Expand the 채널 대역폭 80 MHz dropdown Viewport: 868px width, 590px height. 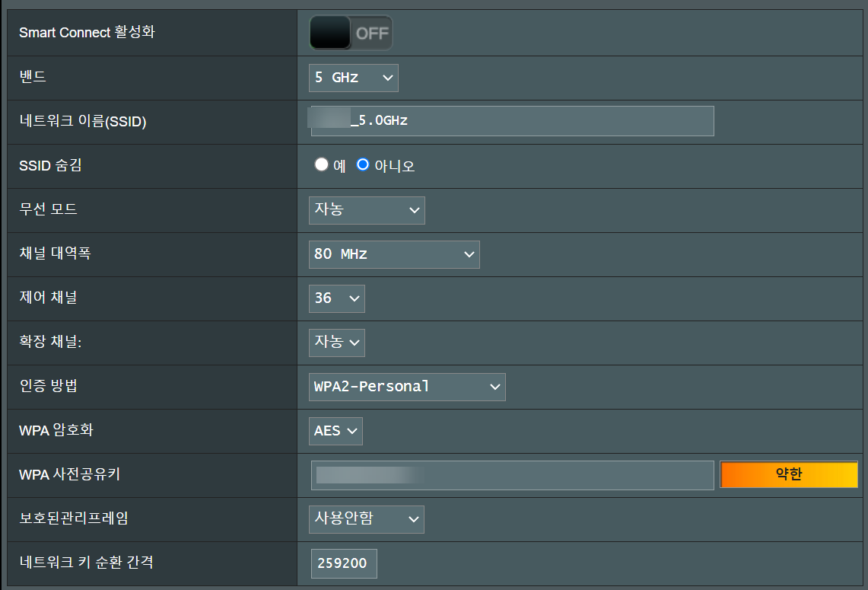tap(394, 254)
